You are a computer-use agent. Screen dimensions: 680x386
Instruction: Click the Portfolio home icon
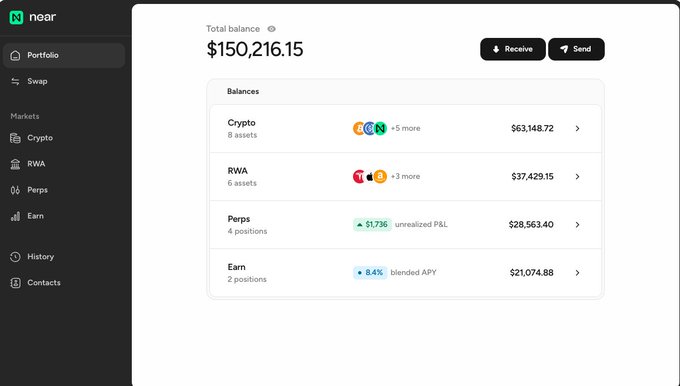tap(15, 56)
